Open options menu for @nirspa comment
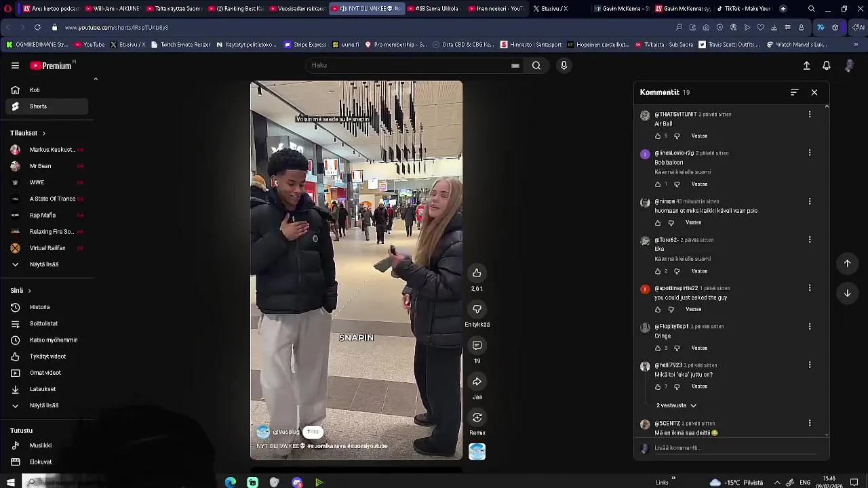Viewport: 868px width, 488px height. [809, 201]
